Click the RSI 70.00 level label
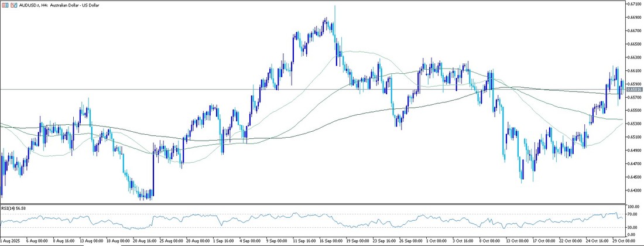644x246 pixels. pos(633,214)
